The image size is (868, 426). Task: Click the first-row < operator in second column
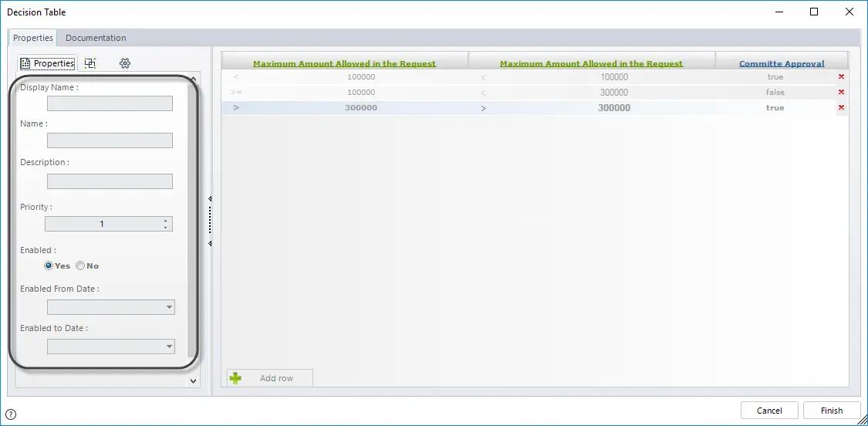(x=483, y=77)
